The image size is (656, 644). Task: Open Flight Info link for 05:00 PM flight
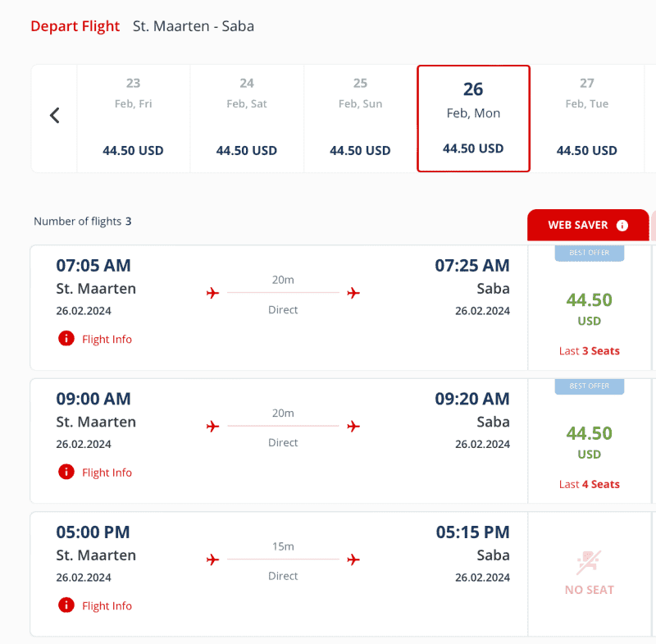[x=107, y=606]
